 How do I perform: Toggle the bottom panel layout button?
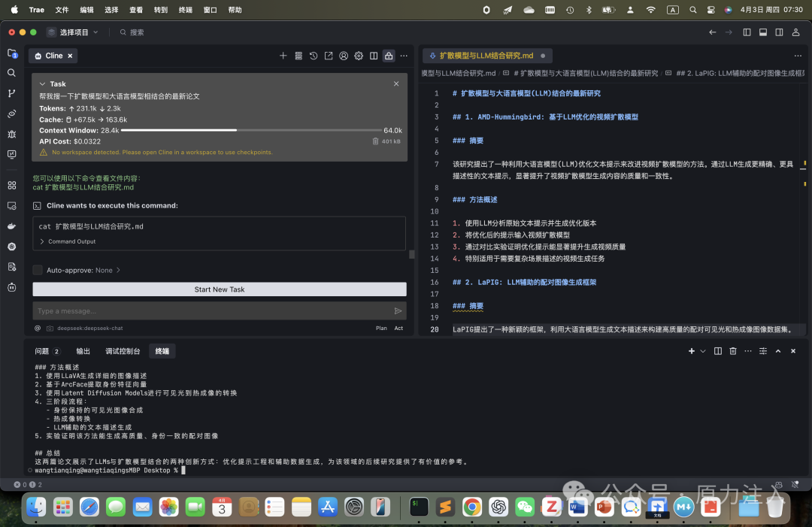point(763,32)
